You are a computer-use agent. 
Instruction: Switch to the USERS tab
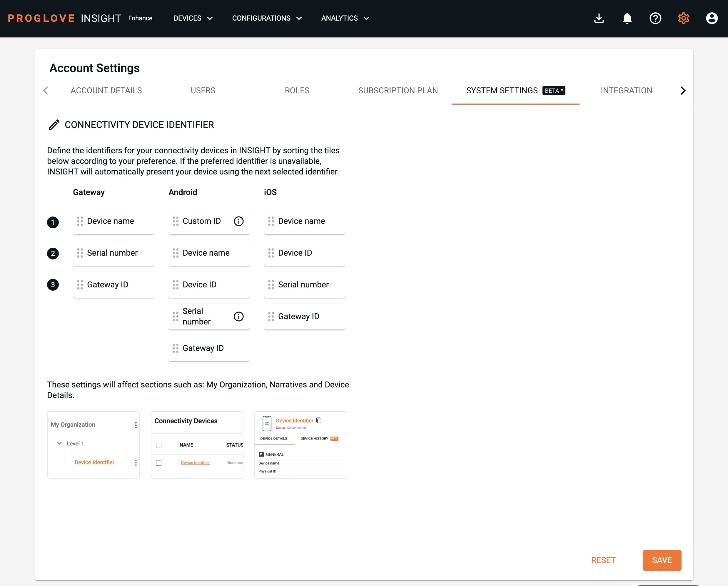(x=203, y=91)
